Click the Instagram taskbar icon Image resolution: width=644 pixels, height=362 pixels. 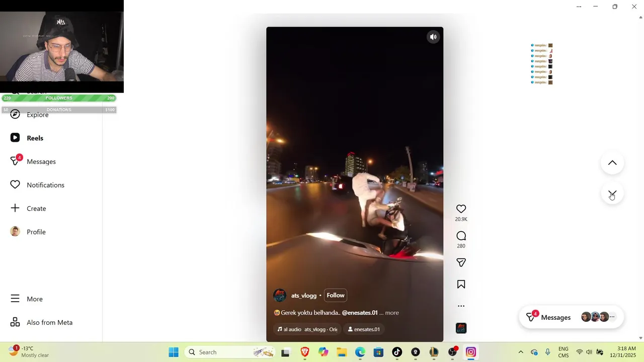pyautogui.click(x=471, y=352)
